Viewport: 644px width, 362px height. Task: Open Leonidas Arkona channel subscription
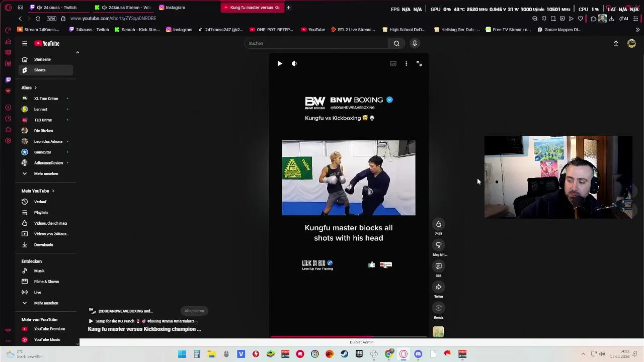[x=46, y=141]
